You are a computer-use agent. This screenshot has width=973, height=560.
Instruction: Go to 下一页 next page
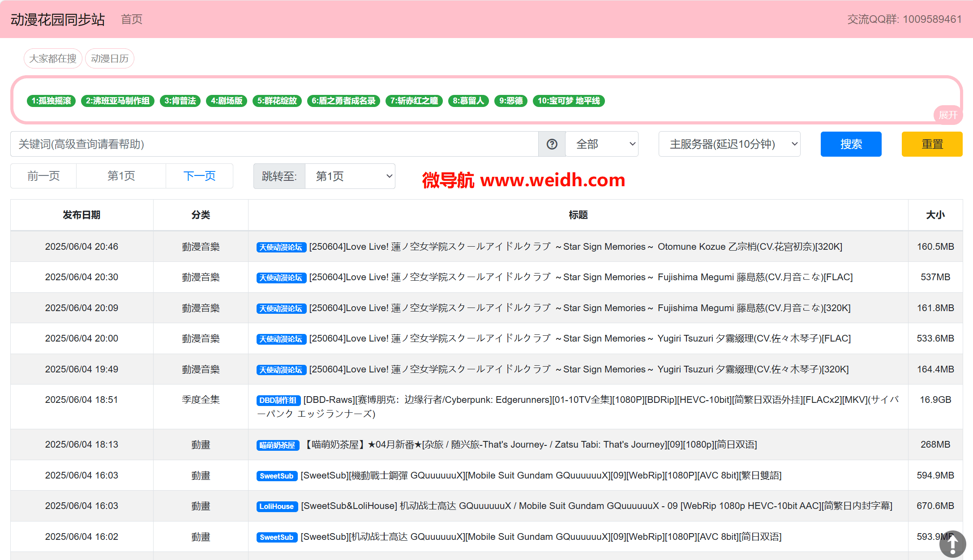click(x=199, y=176)
